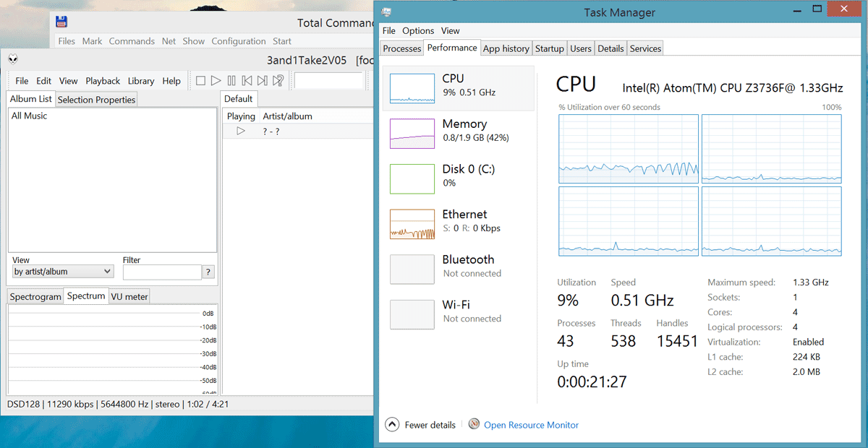
Task: Pause playback in foobar2000 toolbar
Action: click(x=231, y=81)
